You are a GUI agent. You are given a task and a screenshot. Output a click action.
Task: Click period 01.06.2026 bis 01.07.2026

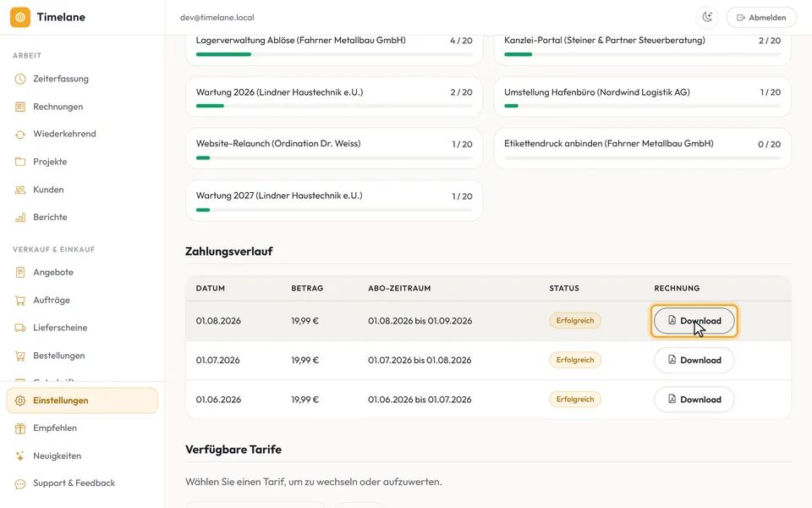point(420,400)
